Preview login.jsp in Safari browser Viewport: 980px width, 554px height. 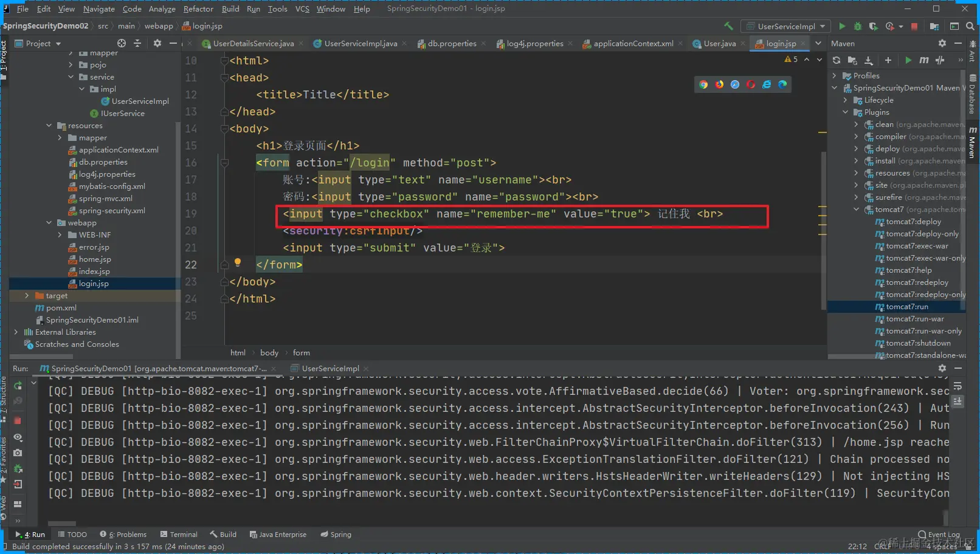735,84
